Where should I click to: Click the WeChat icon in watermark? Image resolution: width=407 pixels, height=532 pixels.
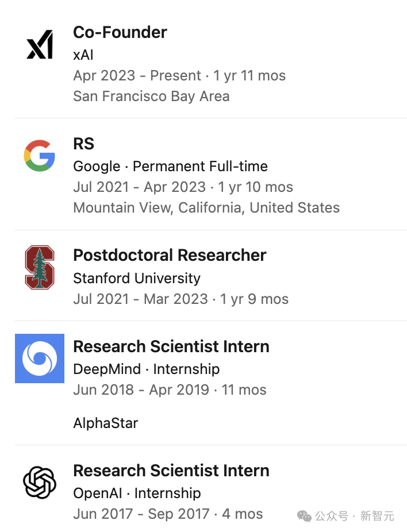click(305, 515)
